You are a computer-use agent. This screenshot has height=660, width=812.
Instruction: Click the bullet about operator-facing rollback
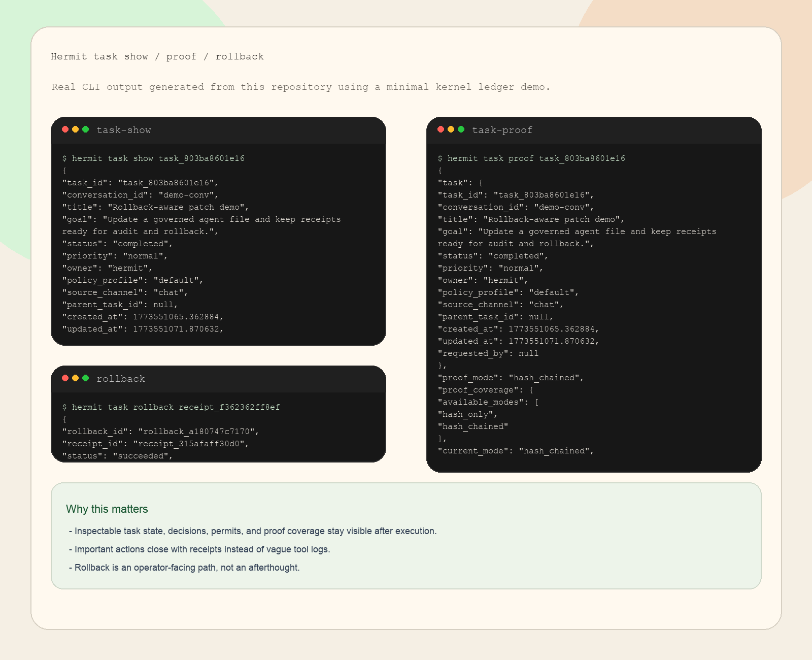tap(186, 567)
